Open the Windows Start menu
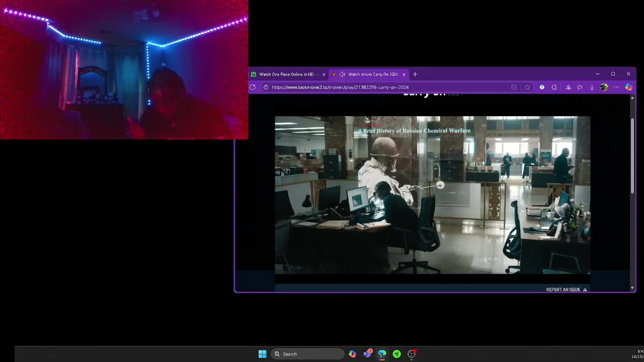This screenshot has width=644, height=362. tap(262, 354)
